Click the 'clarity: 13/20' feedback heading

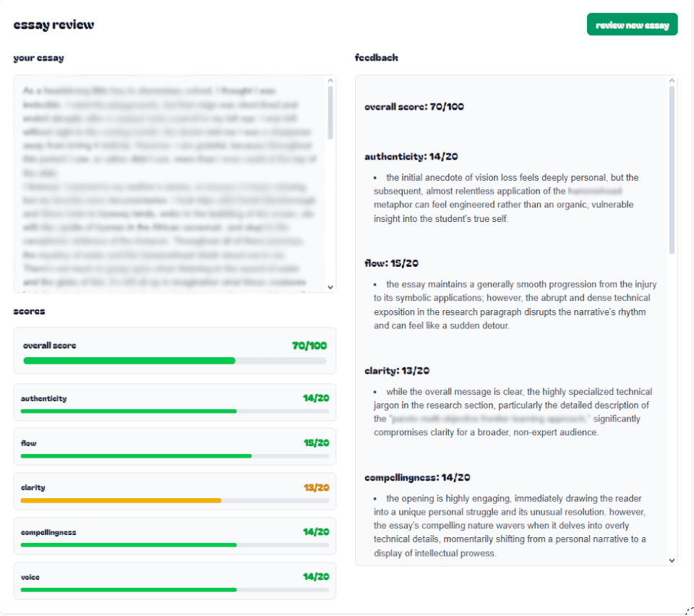pyautogui.click(x=397, y=371)
